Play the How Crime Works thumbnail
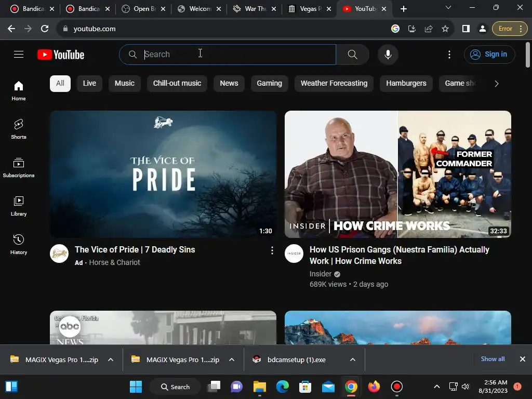Image resolution: width=532 pixels, height=399 pixels. tap(398, 174)
